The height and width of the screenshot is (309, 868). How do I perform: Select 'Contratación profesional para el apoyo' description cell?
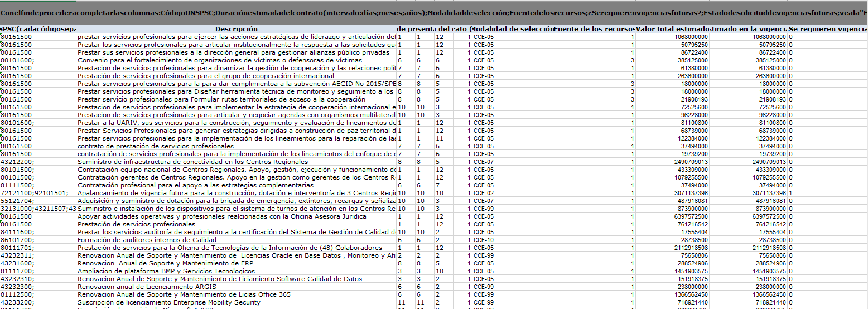pyautogui.click(x=237, y=185)
